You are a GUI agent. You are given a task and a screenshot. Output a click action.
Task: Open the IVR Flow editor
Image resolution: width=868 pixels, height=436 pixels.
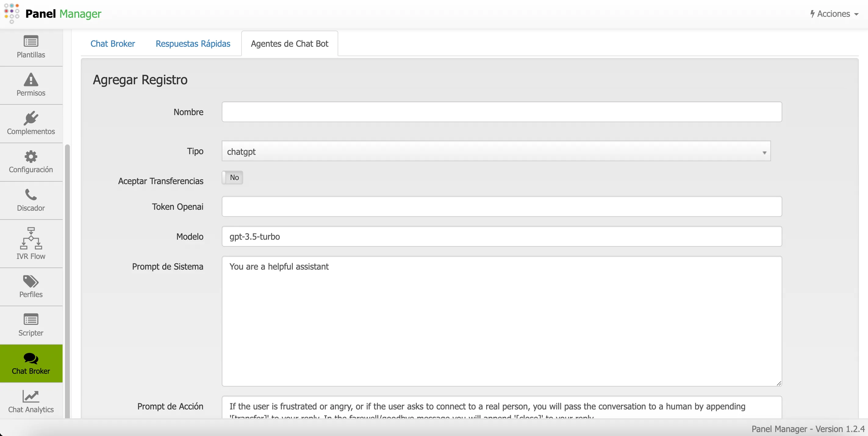[31, 243]
